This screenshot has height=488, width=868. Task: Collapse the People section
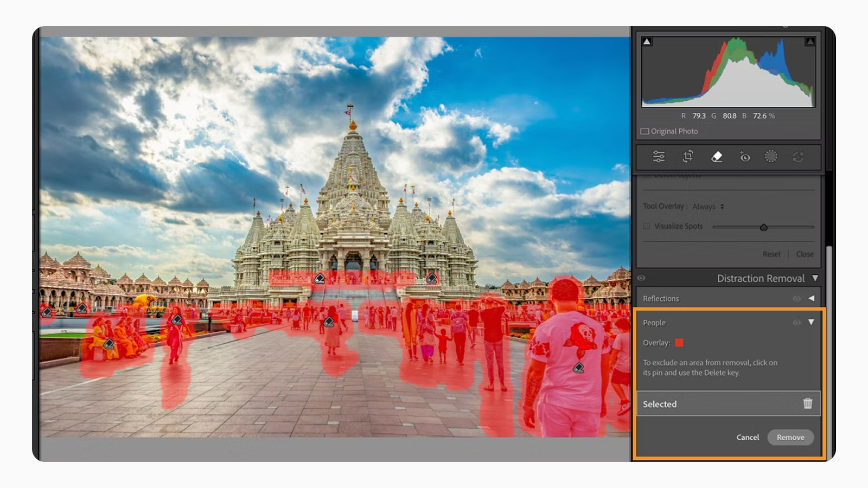coord(812,322)
